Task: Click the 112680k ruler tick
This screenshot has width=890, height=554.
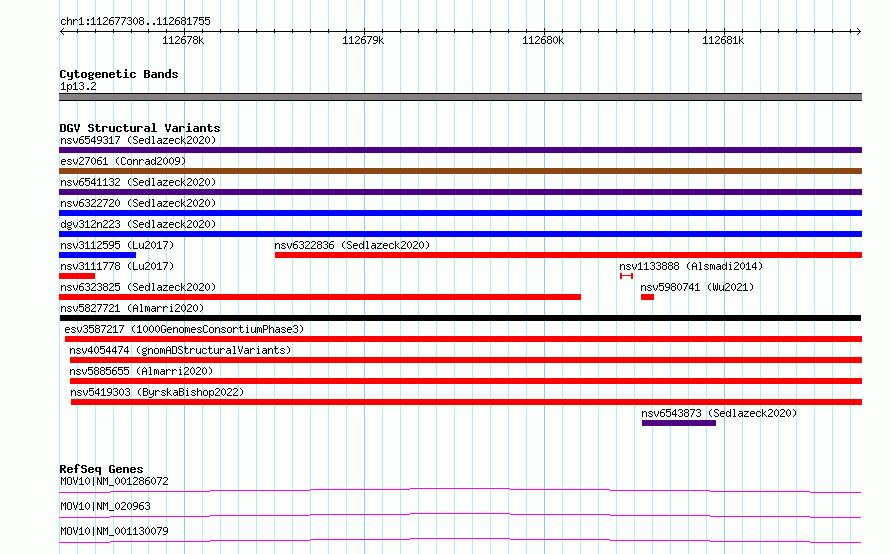Action: coord(543,40)
